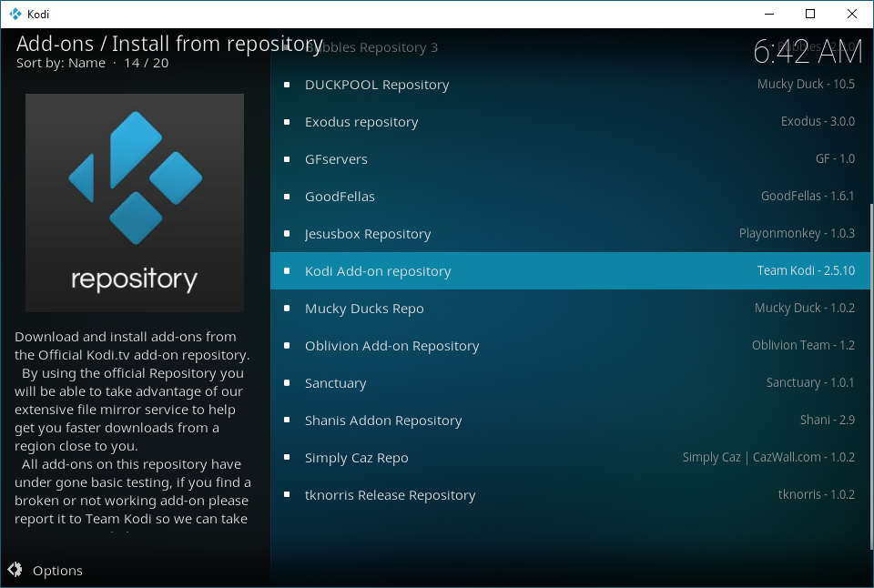Click the Team Kodi - 2.5.10 version text

click(806, 270)
